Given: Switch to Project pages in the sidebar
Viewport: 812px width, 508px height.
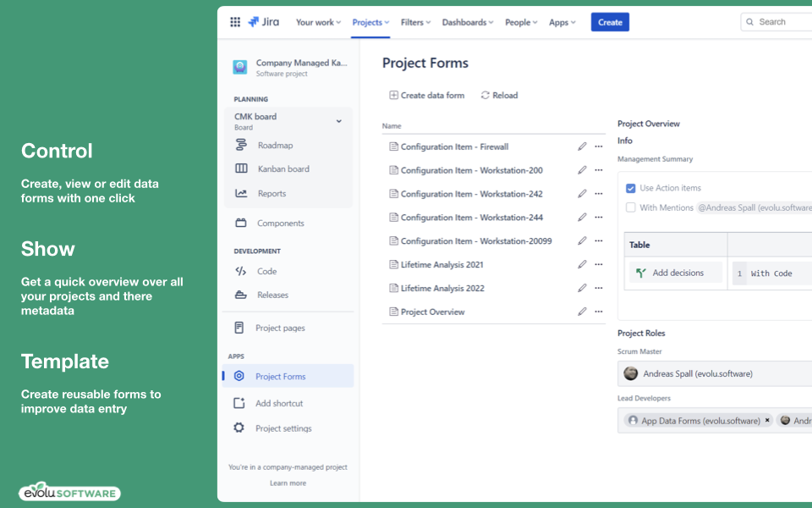Looking at the screenshot, I should (x=241, y=328).
